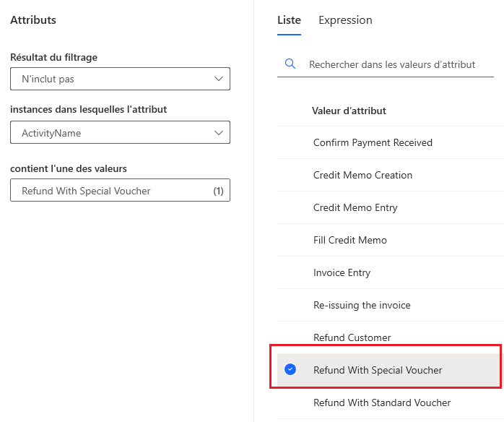Image resolution: width=504 pixels, height=422 pixels.
Task: Pick Fill Credit Memo from list
Action: tap(350, 240)
